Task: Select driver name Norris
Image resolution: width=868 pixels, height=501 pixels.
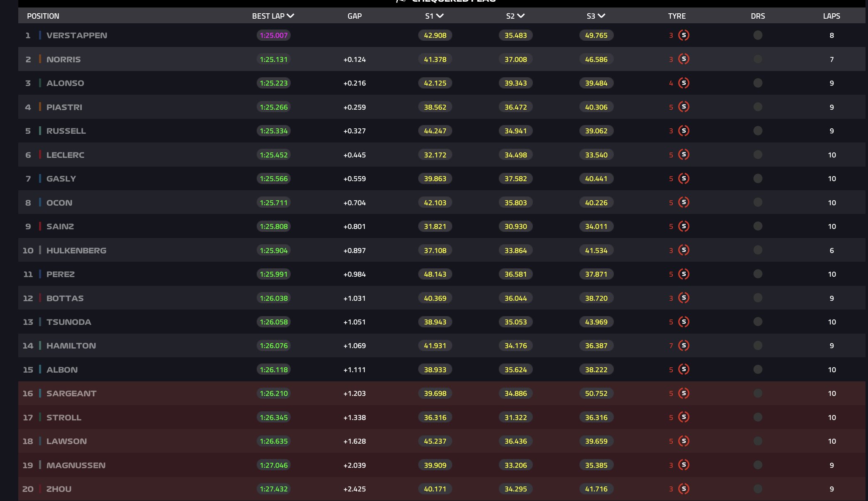Action: tap(64, 59)
